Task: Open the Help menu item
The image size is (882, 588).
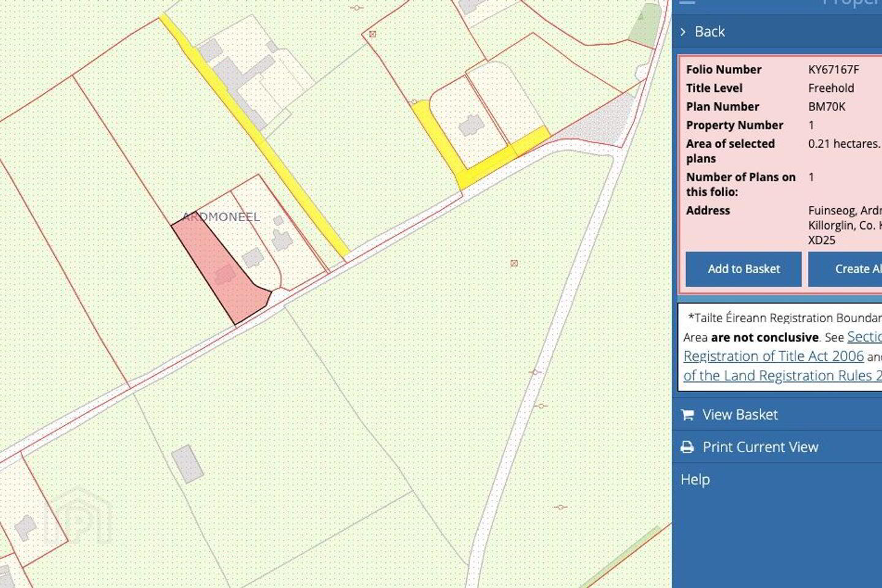Action: click(695, 480)
